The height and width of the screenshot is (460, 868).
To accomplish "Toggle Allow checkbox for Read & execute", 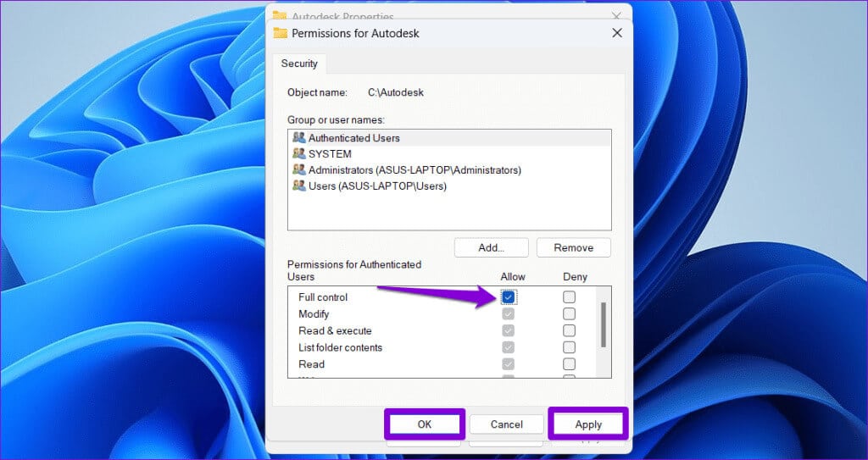I will (x=509, y=330).
